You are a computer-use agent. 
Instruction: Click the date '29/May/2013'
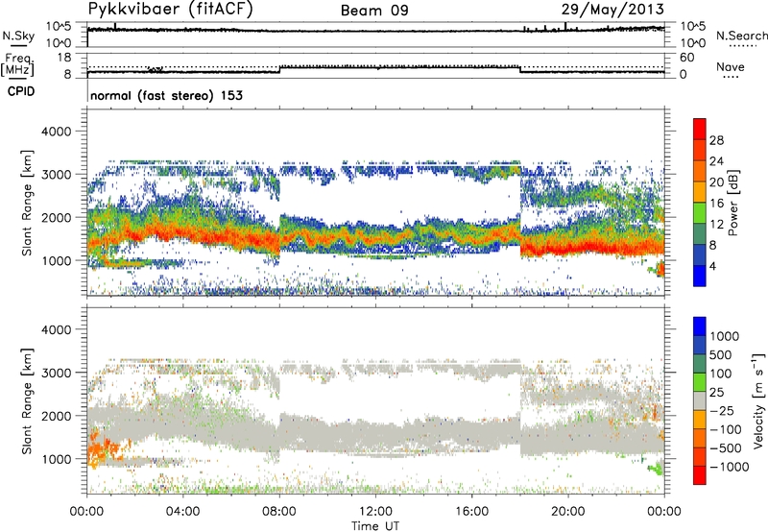point(612,10)
